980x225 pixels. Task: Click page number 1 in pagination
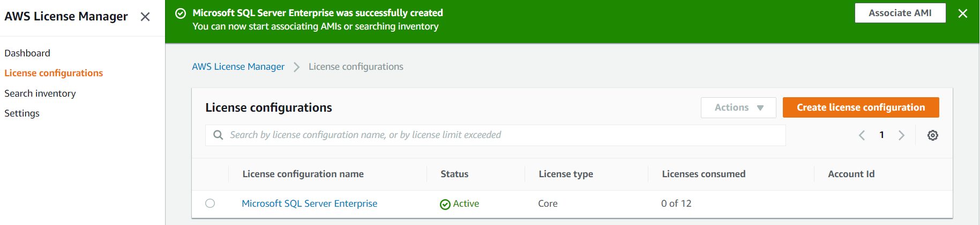[881, 135]
